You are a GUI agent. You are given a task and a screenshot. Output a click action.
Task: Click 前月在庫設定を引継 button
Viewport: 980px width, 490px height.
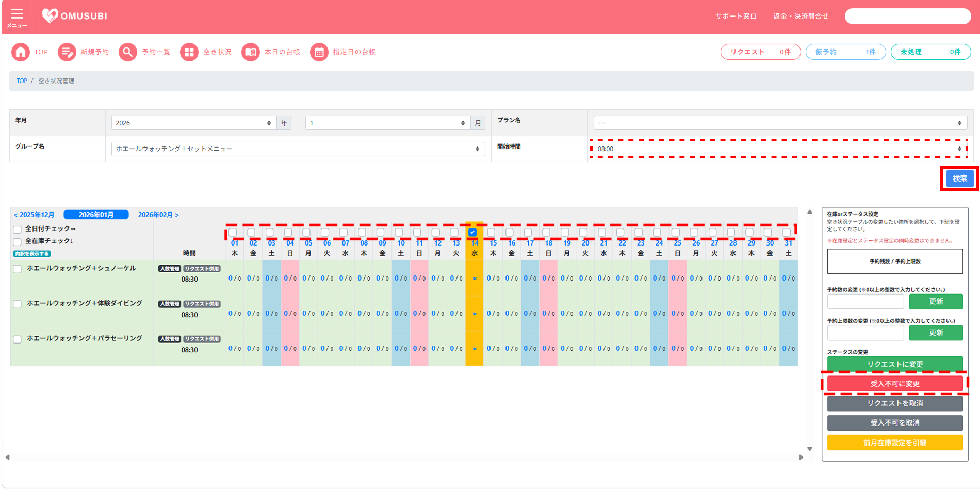pos(895,443)
